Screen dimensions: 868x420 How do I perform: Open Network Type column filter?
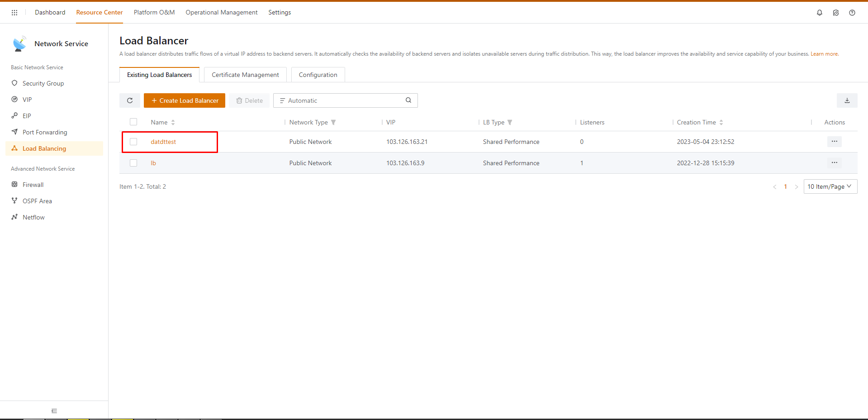point(333,122)
